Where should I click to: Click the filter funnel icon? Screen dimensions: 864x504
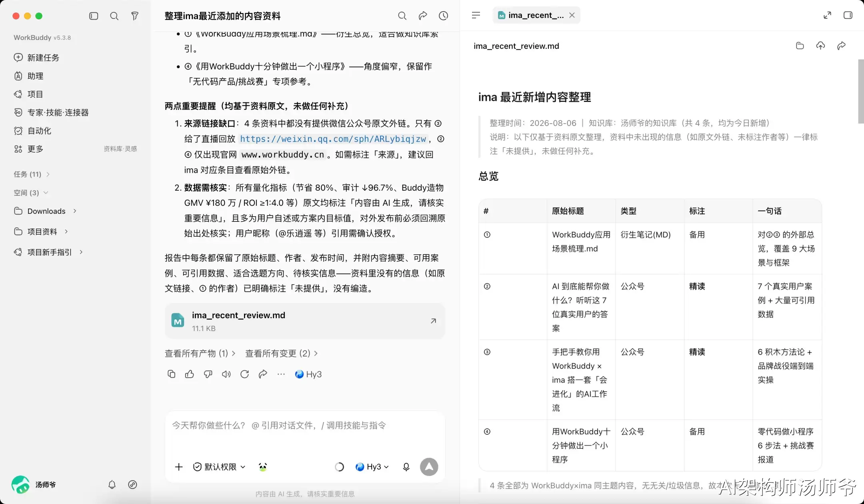[135, 16]
